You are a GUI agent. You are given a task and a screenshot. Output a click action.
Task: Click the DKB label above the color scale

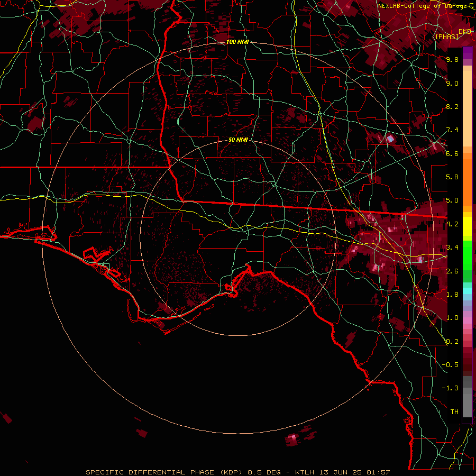point(465,32)
